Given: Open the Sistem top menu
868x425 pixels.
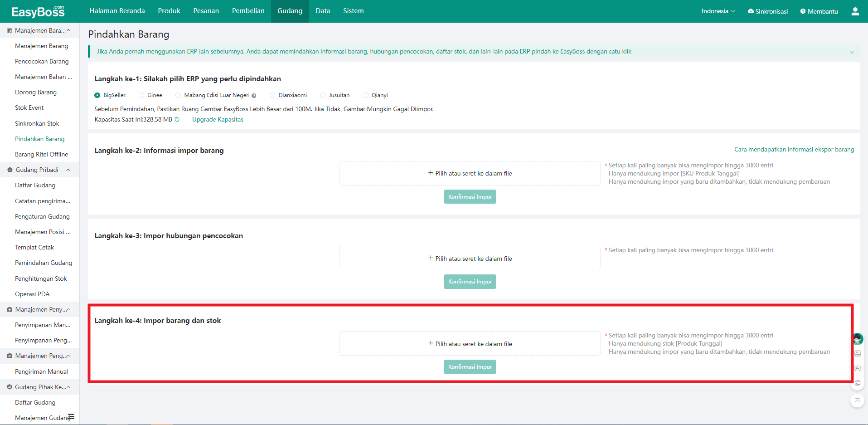Looking at the screenshot, I should point(353,11).
